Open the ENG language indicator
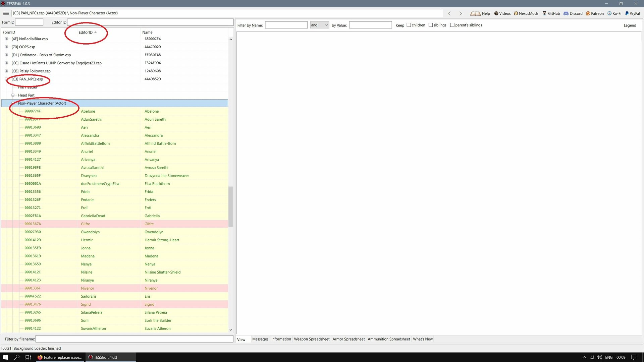 click(x=609, y=357)
